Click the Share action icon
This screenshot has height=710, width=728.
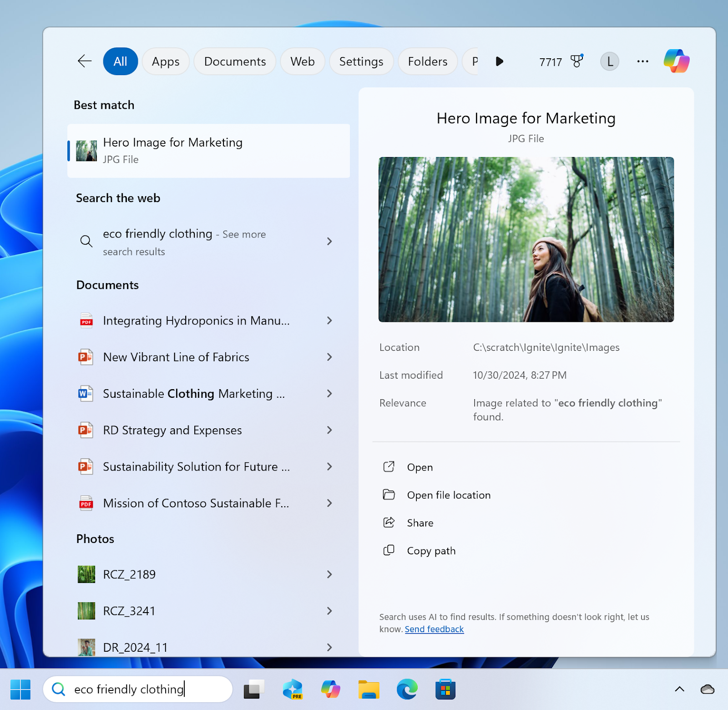tap(389, 522)
